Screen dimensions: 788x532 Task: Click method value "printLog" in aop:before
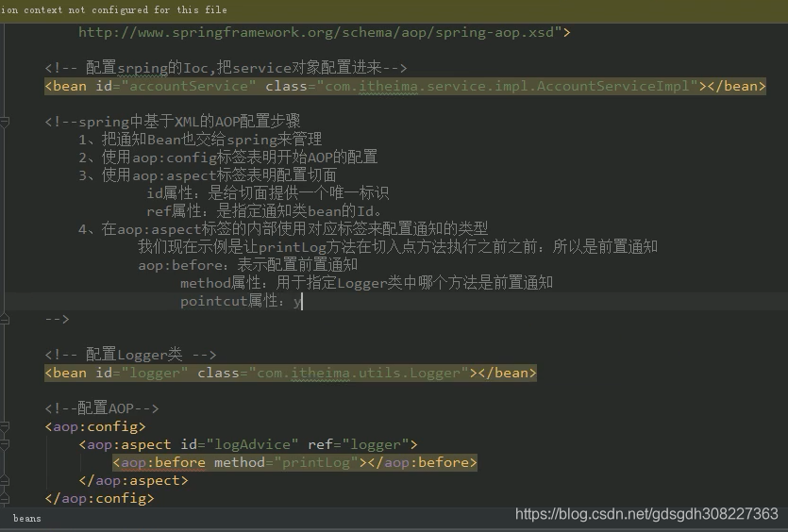click(316, 463)
